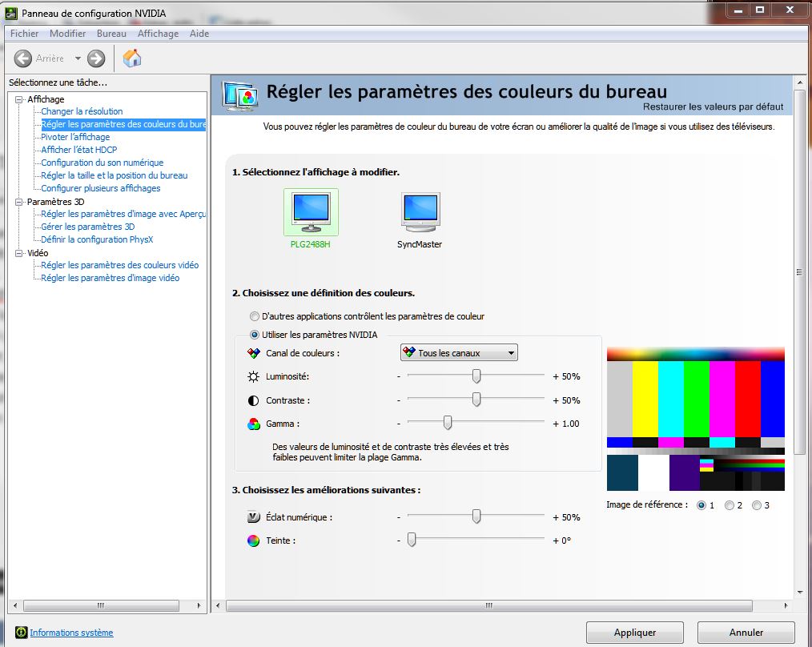Open the Informations système link

click(71, 633)
